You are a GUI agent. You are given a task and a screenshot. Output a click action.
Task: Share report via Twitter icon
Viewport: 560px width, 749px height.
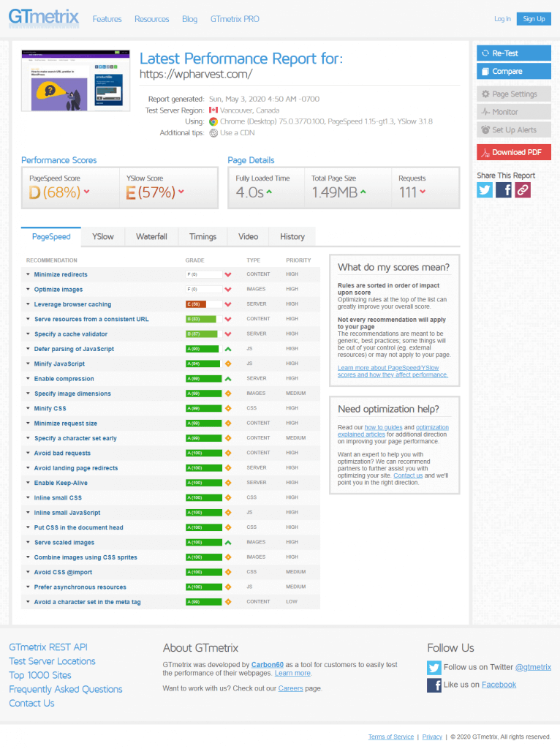click(485, 190)
